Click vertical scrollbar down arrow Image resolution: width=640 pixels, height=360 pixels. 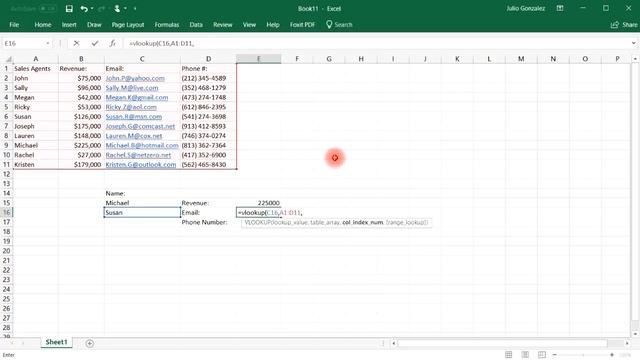635,334
